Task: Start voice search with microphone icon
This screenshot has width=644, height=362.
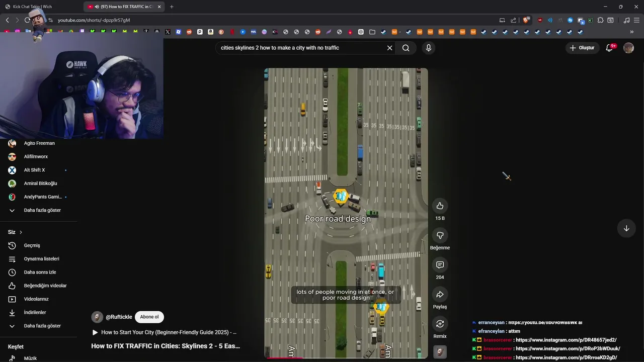Action: [x=429, y=48]
